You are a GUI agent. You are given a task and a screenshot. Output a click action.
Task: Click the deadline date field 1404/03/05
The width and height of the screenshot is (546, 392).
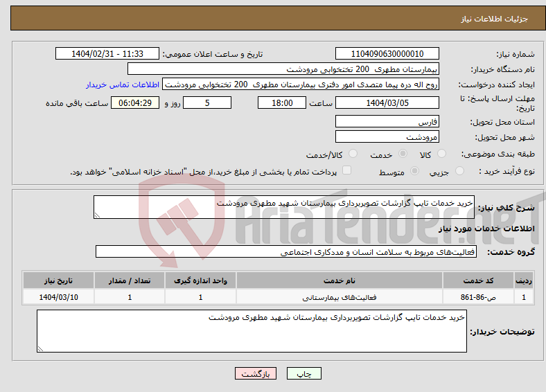point(387,103)
